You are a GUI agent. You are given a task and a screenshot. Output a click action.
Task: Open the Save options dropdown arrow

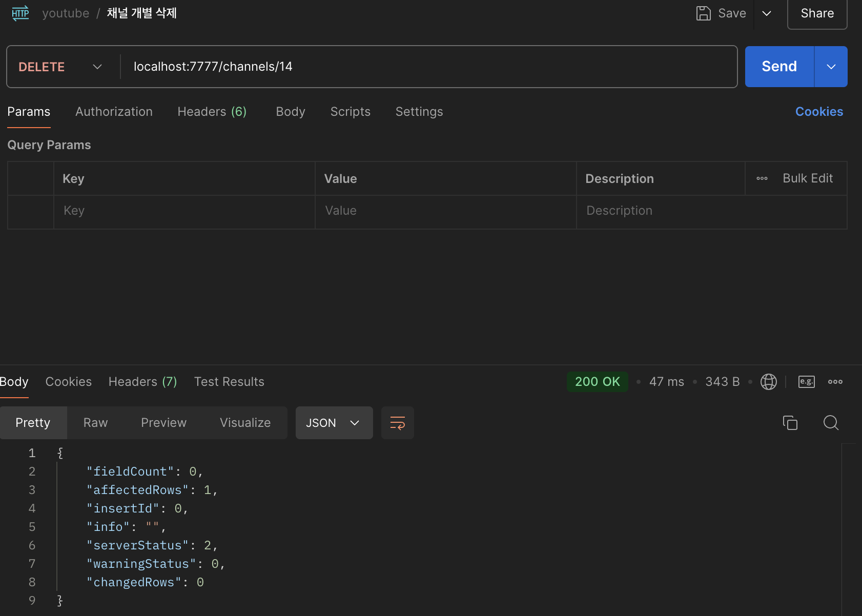pos(767,13)
